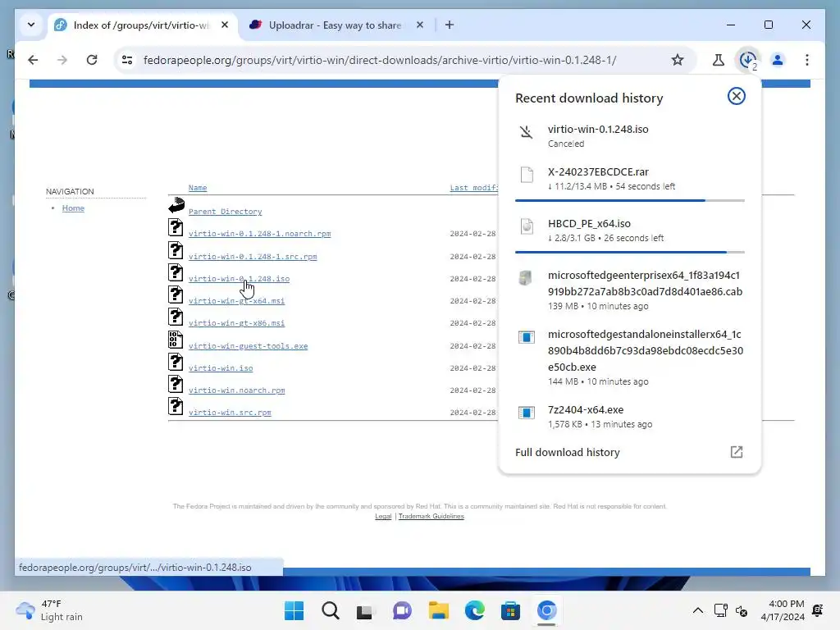
Task: Go to Parent Directory
Action: tap(225, 212)
